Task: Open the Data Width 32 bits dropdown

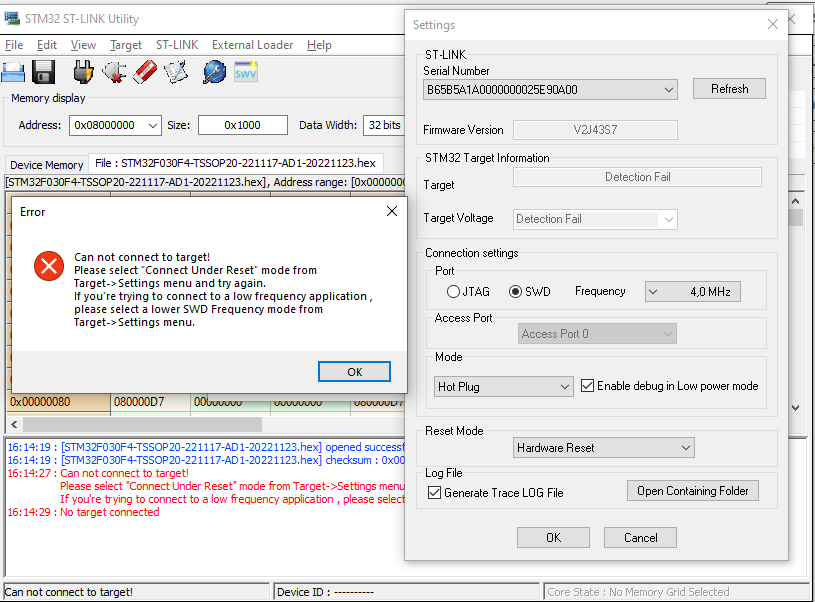Action: click(x=385, y=125)
